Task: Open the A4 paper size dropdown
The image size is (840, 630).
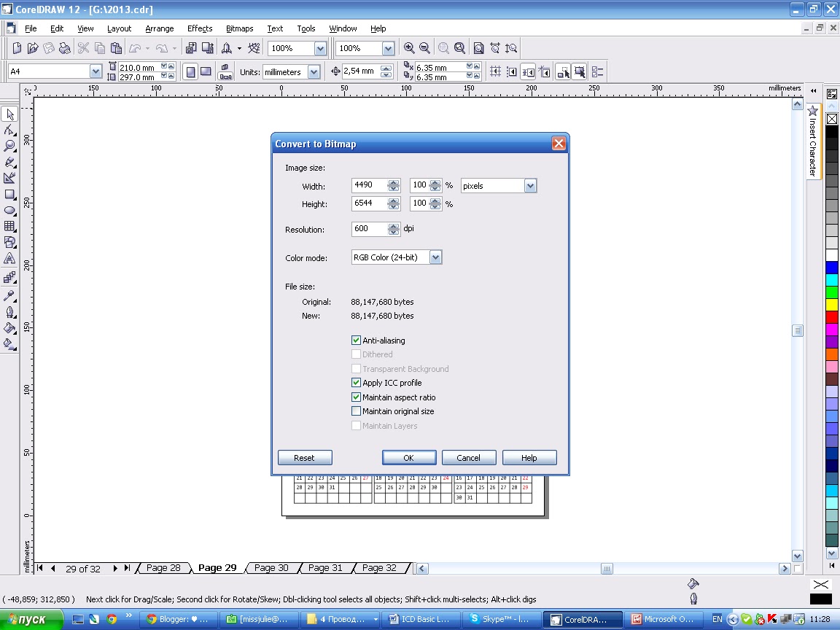Action: [x=96, y=71]
